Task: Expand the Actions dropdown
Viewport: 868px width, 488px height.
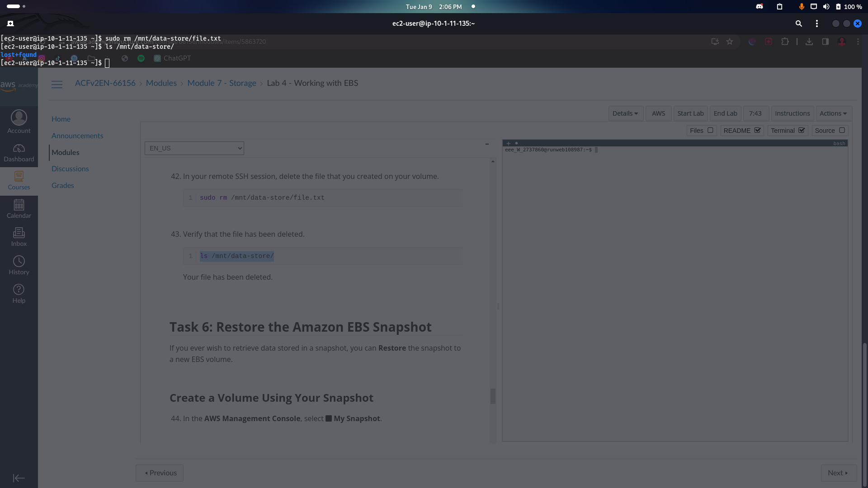Action: pos(833,113)
